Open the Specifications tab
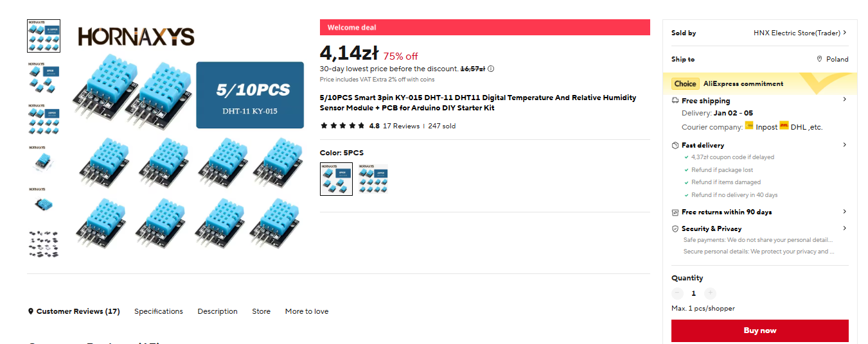Screen dimensions: 868x344 coord(159,311)
